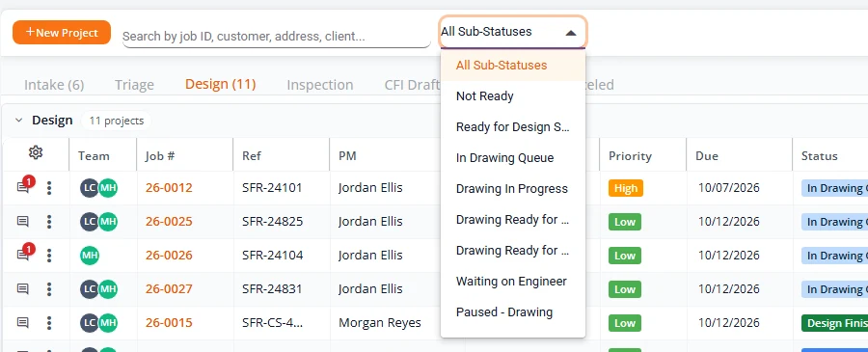Open row menu for job 26-0012
This screenshot has height=352, width=868.
click(49, 188)
